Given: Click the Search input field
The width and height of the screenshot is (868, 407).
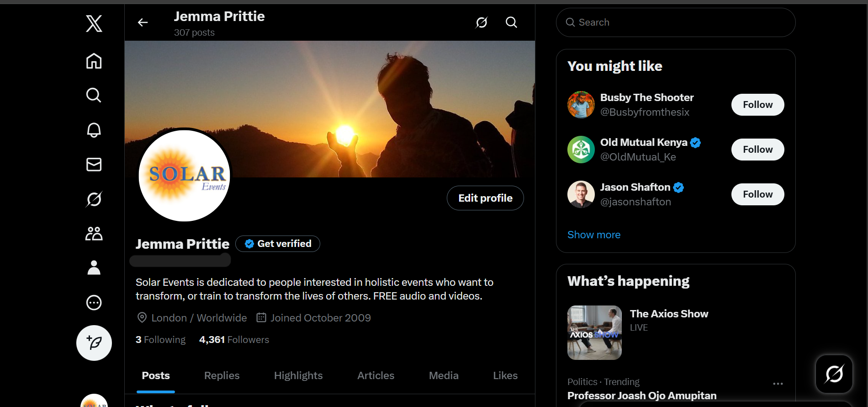Looking at the screenshot, I should (675, 22).
